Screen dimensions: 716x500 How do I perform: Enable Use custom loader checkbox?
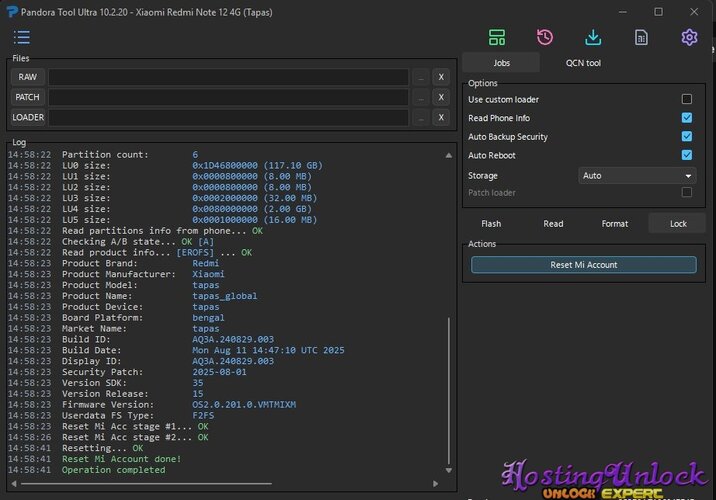pos(686,99)
